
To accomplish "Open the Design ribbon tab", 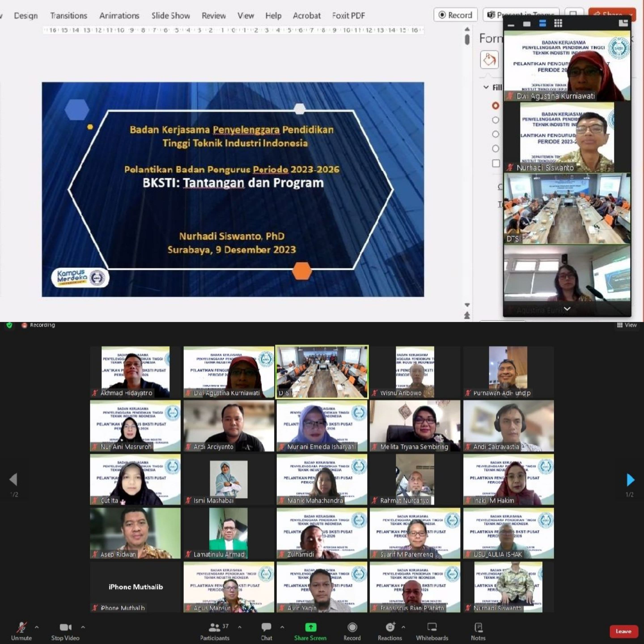I will [x=26, y=16].
